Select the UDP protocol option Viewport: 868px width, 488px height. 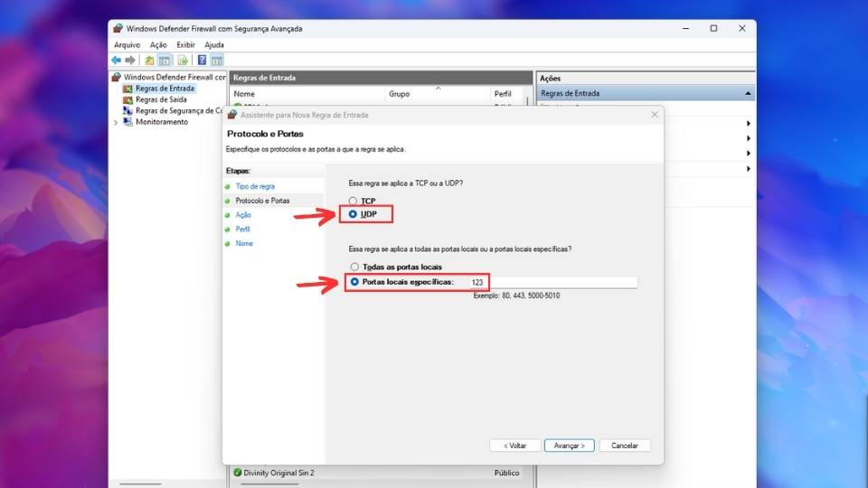tap(354, 214)
